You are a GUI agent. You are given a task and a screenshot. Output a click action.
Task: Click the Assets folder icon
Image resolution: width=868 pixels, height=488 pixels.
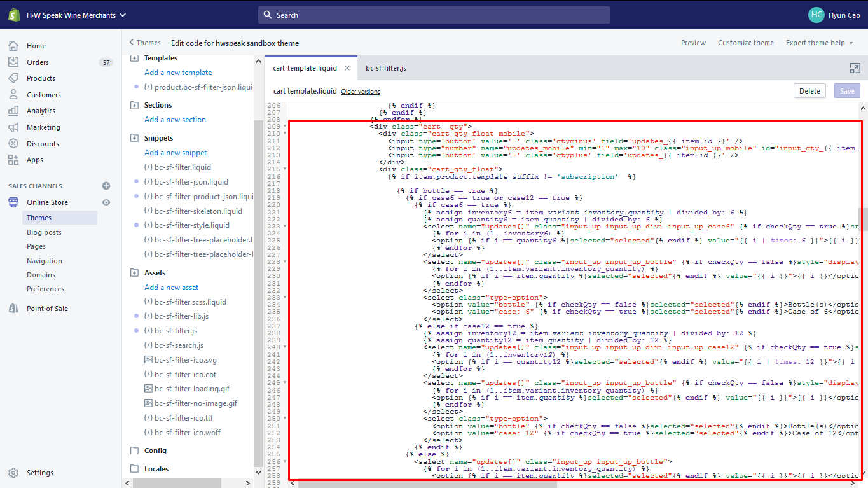tap(134, 273)
